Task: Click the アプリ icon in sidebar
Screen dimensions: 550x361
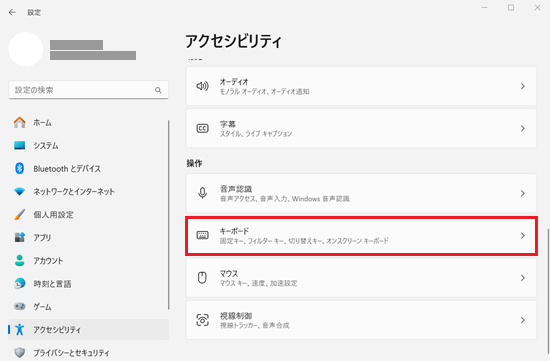Action: pyautogui.click(x=20, y=238)
